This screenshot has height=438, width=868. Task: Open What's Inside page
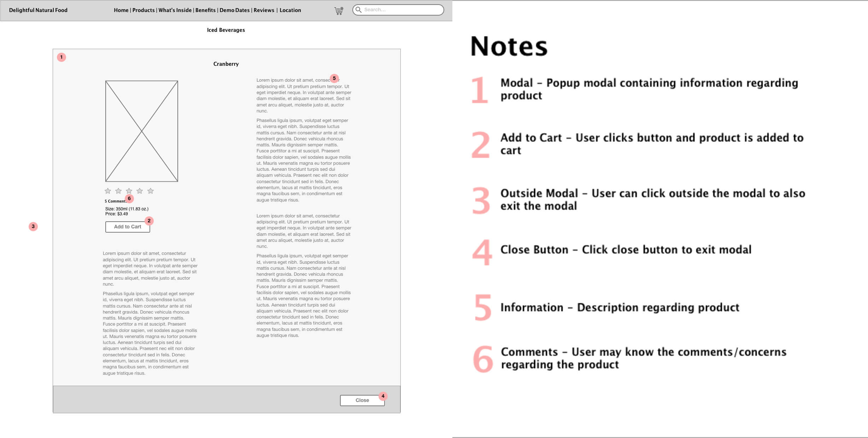pyautogui.click(x=175, y=10)
